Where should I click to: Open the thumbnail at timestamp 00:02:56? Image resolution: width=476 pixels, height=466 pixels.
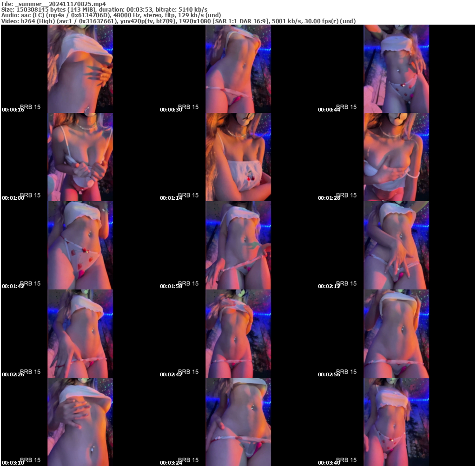tap(396, 334)
